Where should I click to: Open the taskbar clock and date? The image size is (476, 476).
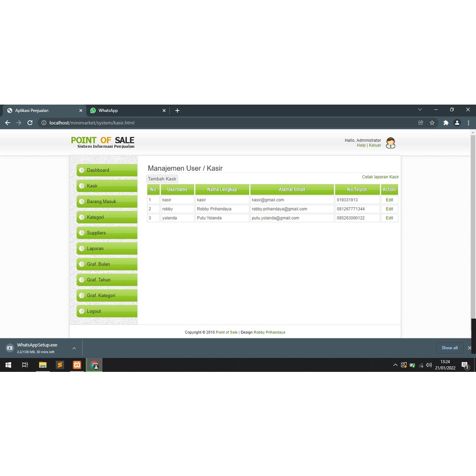(445, 365)
